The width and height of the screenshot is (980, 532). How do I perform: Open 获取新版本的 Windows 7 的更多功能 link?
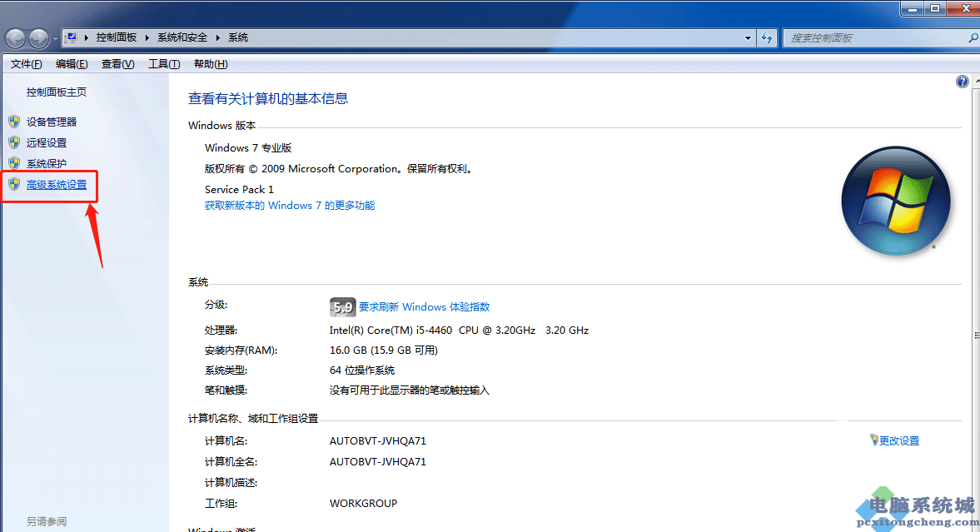click(290, 205)
